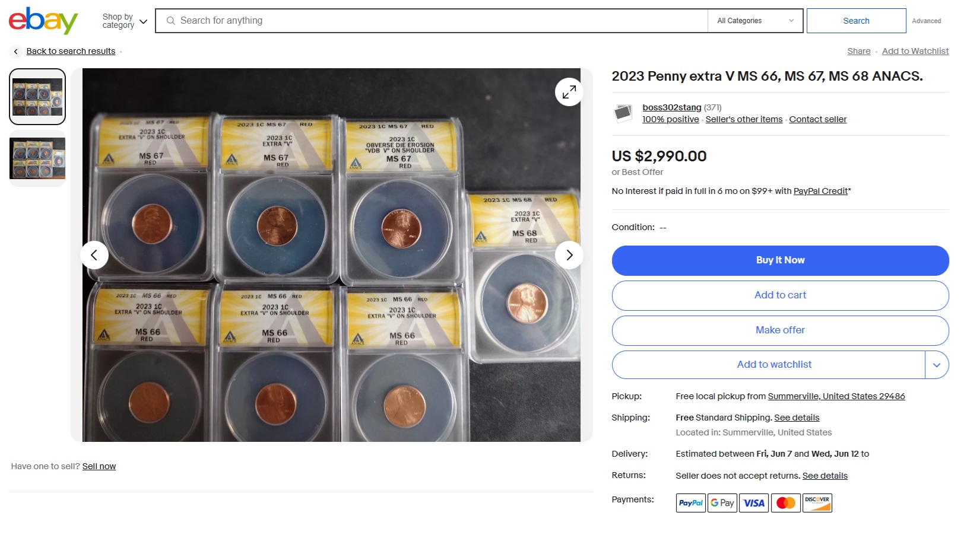
Task: Click the Google Pay payment icon
Action: (722, 503)
